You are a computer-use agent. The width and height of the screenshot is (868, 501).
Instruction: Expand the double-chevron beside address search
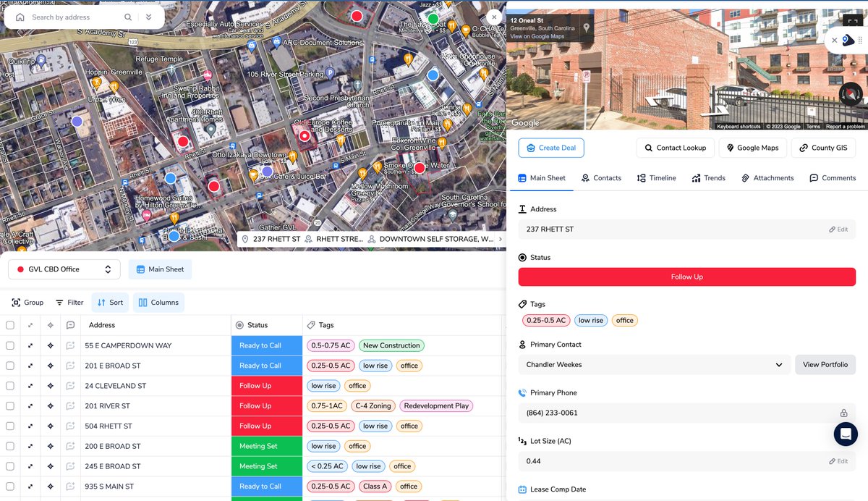148,17
